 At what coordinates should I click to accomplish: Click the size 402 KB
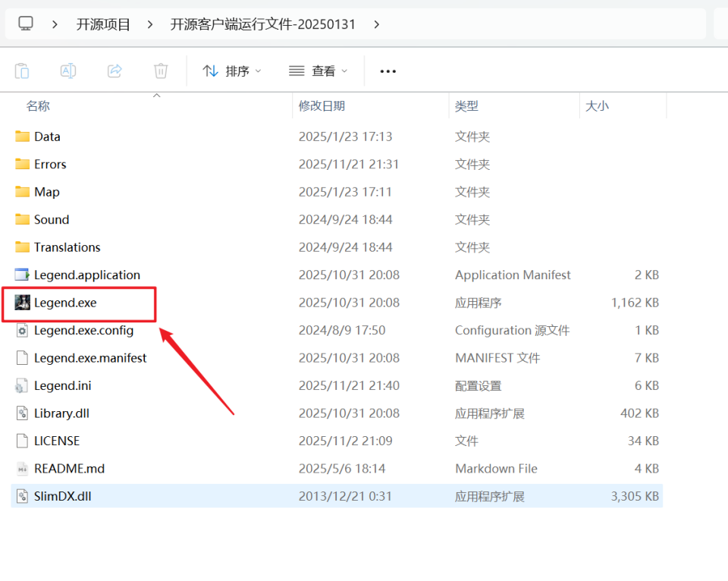pos(640,413)
